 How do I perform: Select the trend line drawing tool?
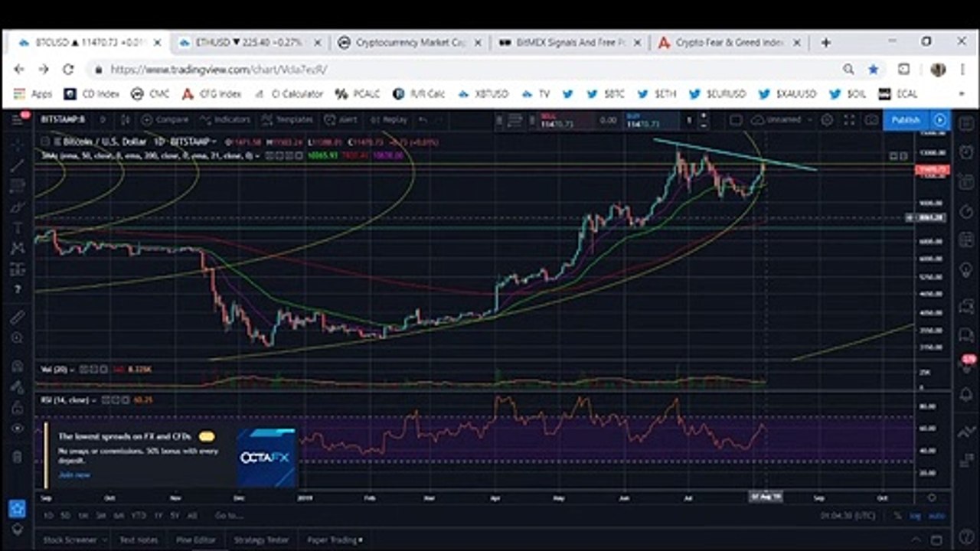coord(18,165)
